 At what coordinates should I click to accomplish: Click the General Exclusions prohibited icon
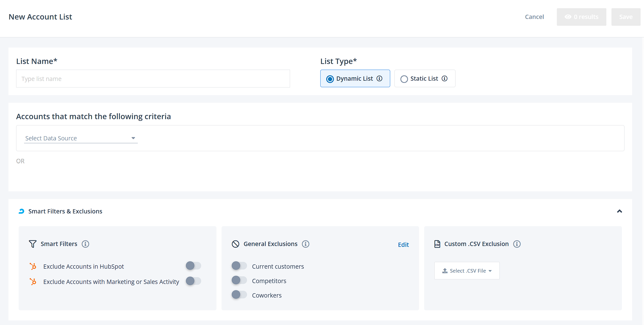click(235, 244)
